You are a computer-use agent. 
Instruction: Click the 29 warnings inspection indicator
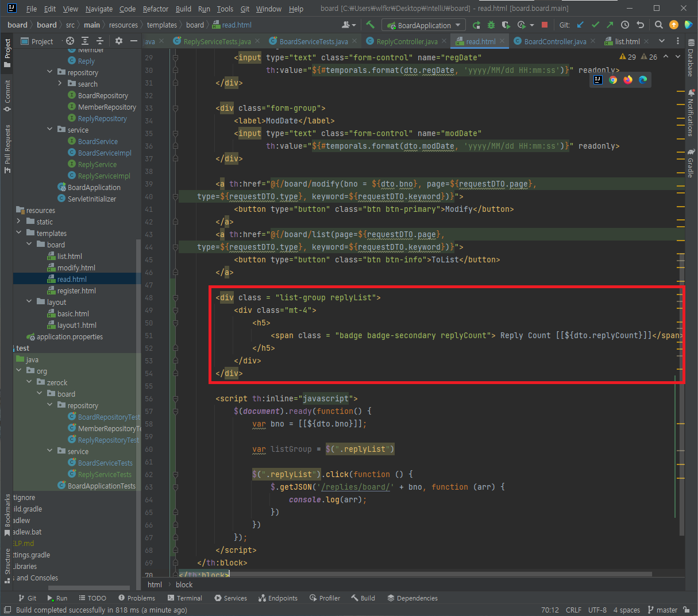coord(628,57)
